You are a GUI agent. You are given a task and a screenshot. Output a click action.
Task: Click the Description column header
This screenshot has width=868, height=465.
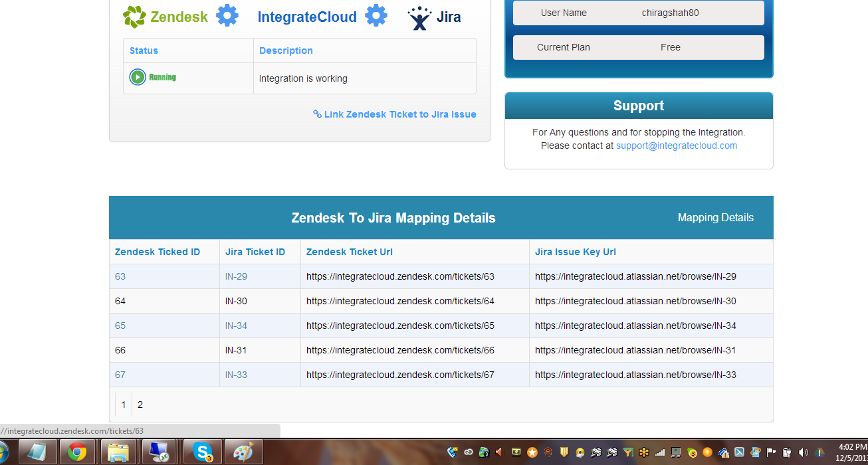pyautogui.click(x=286, y=50)
